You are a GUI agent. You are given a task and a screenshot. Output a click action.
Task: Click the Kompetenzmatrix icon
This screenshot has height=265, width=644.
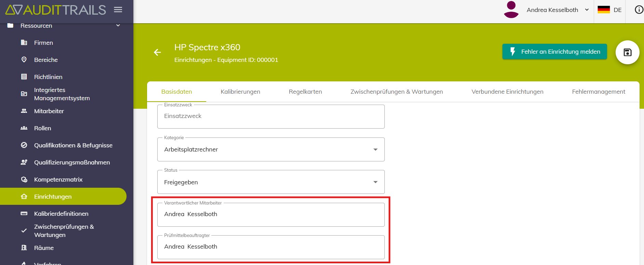click(x=24, y=180)
